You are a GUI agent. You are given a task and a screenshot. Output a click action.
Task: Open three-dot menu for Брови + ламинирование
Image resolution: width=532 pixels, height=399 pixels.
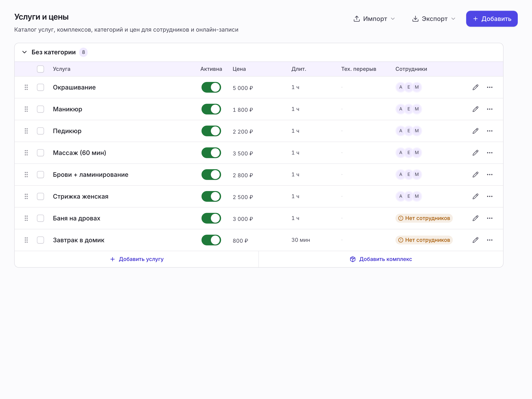(490, 175)
